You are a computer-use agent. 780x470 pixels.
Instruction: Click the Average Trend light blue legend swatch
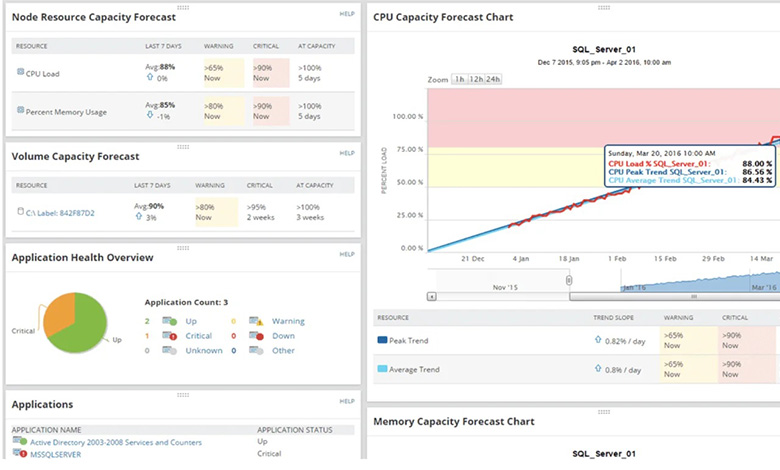[x=382, y=369]
